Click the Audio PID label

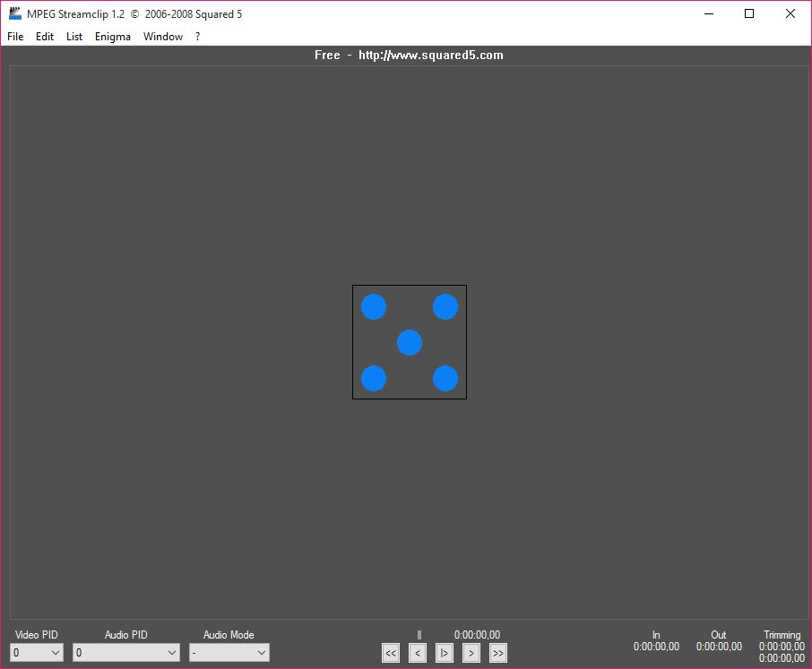click(125, 635)
